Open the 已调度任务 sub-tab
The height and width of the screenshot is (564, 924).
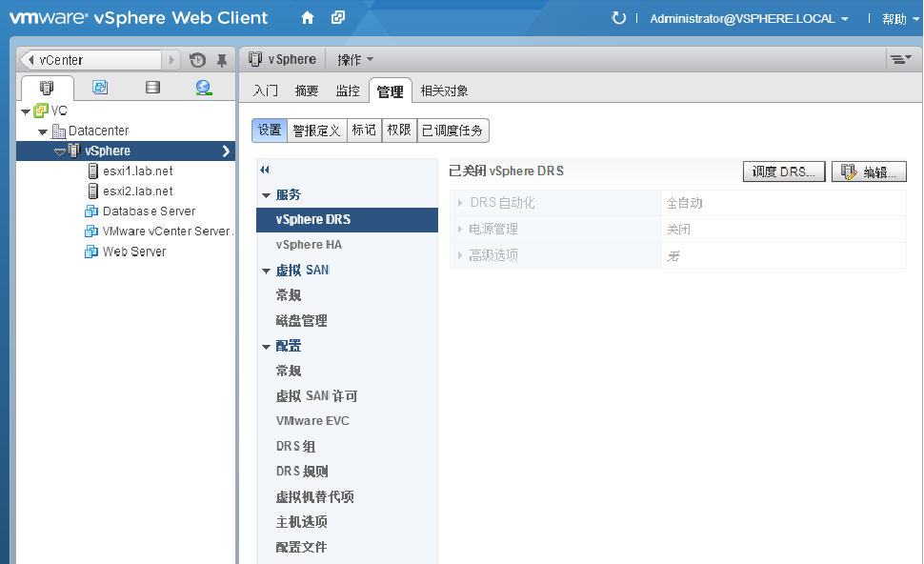[x=452, y=131]
